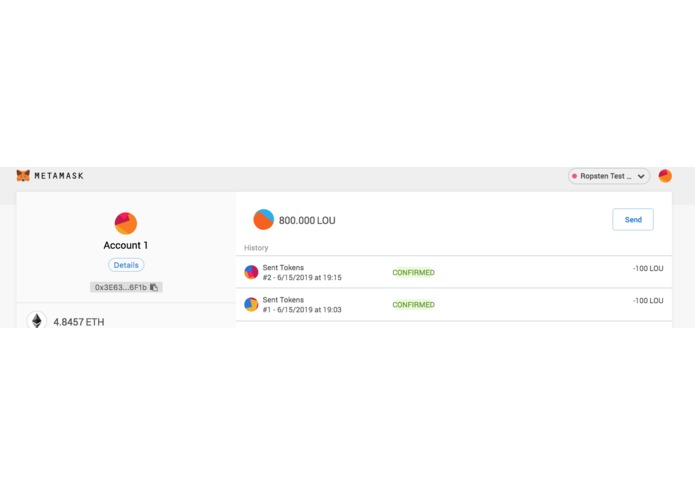Select the 4.8457 ETH balance
The height and width of the screenshot is (494, 695).
coord(79,322)
